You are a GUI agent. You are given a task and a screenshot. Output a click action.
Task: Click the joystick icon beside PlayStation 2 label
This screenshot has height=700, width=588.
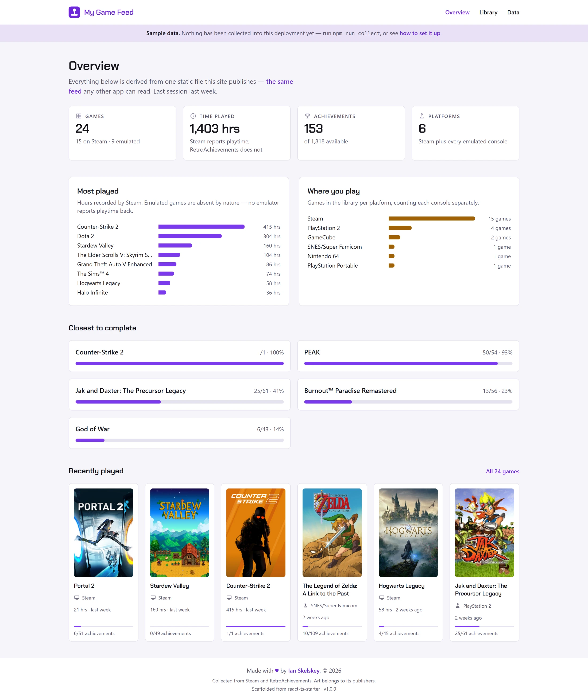(x=458, y=606)
